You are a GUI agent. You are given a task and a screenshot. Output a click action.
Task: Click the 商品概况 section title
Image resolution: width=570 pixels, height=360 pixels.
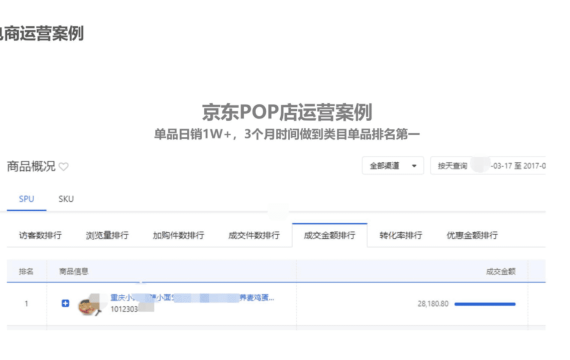(31, 166)
